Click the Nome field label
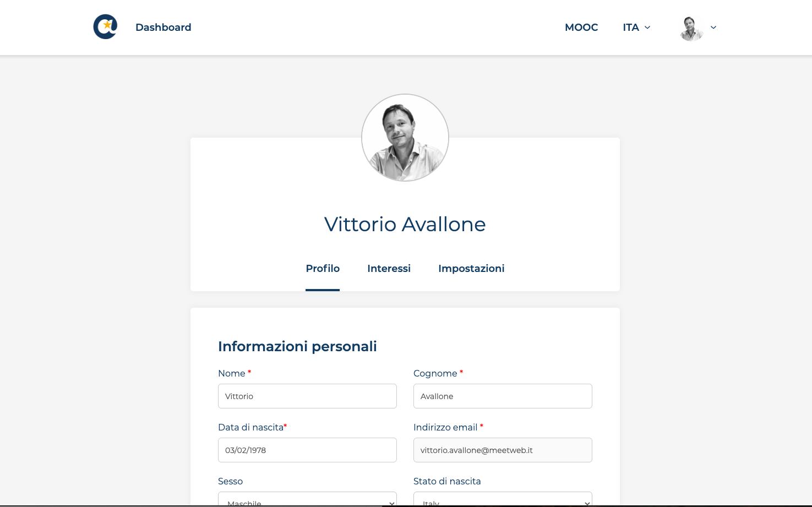812x507 pixels. click(231, 373)
